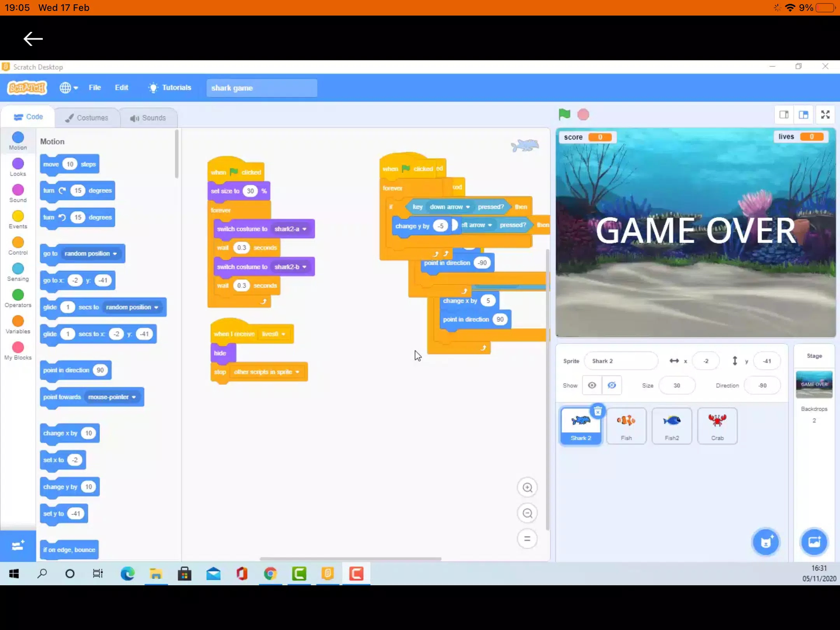Switch to the Costumes tab
Screen dimensions: 840x630
[x=87, y=117]
